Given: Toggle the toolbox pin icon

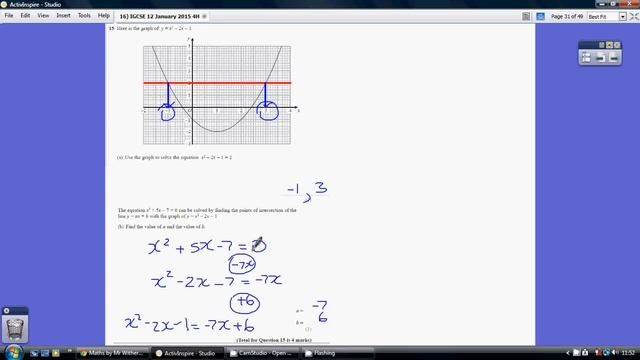Looking at the screenshot, I should (x=609, y=45).
